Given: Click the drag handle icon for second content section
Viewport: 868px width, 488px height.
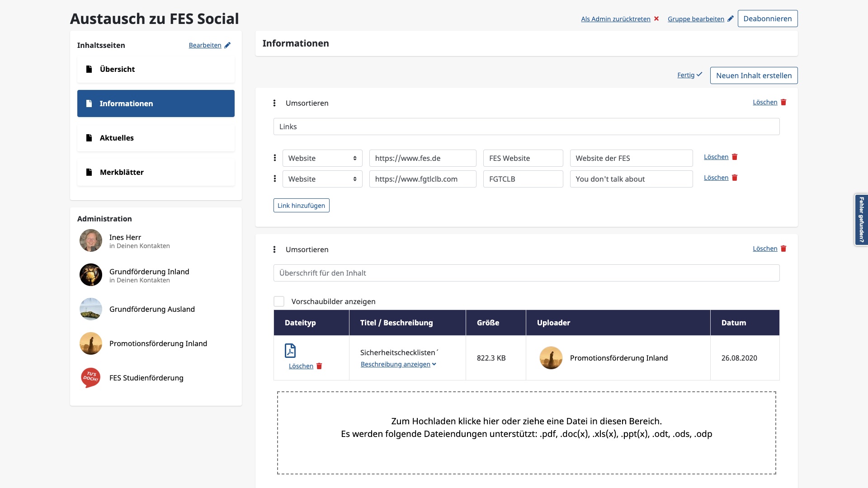Looking at the screenshot, I should tap(274, 249).
